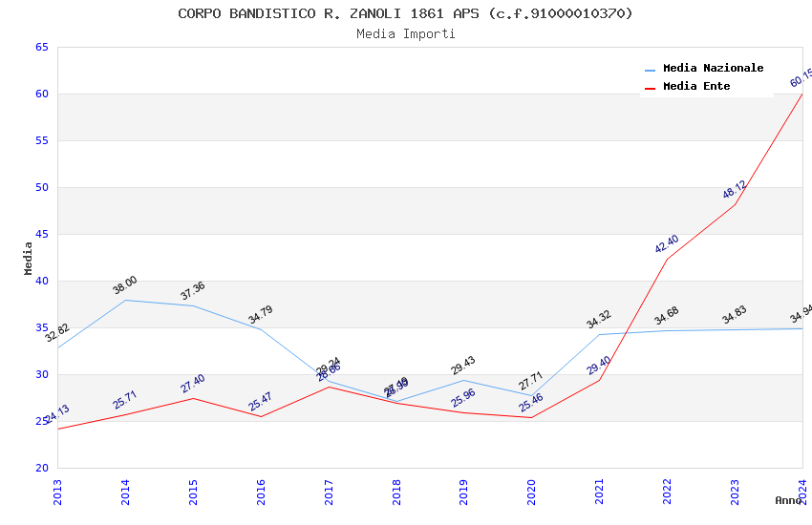Click the 2021 year label on the axis

tap(599, 492)
